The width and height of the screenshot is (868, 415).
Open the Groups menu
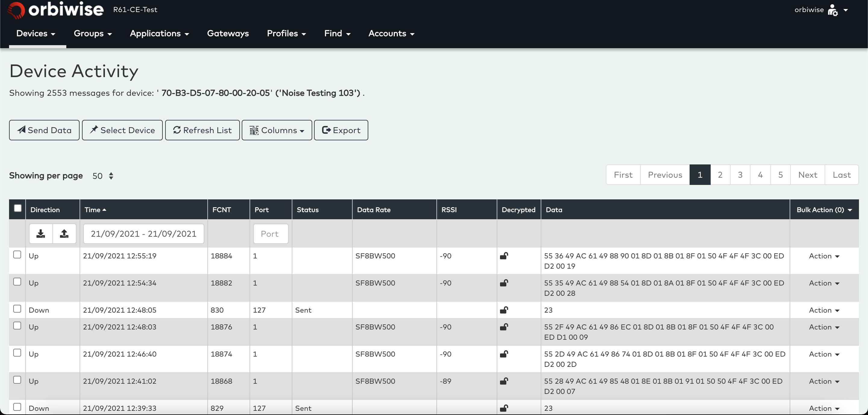93,33
